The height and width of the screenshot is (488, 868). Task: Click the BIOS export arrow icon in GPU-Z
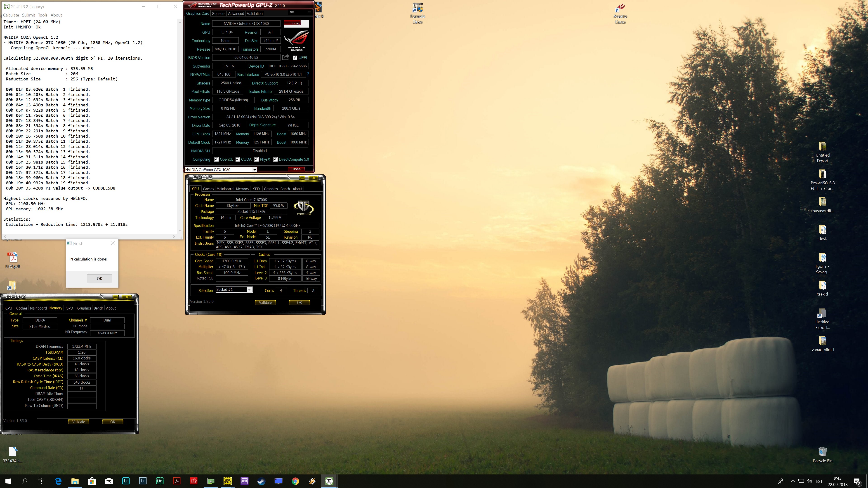tap(285, 58)
